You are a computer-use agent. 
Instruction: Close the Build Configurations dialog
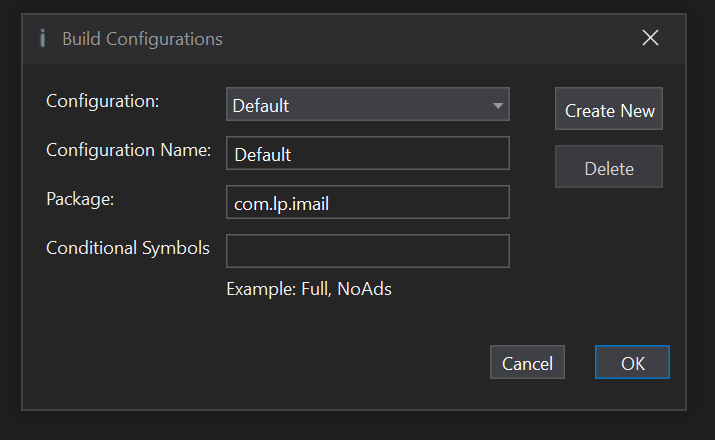click(x=650, y=38)
